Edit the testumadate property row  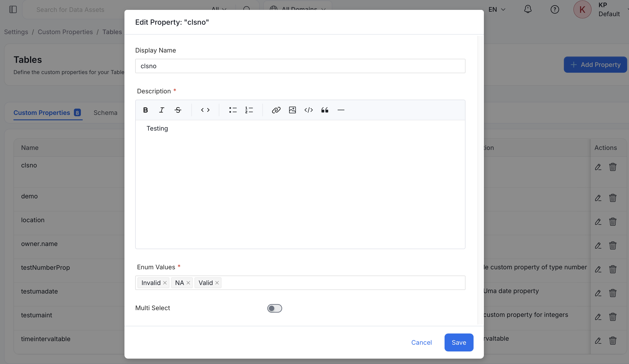click(x=598, y=293)
